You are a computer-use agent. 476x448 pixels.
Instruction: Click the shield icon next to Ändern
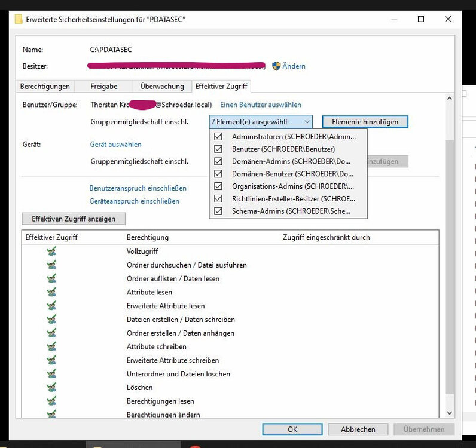coord(276,66)
